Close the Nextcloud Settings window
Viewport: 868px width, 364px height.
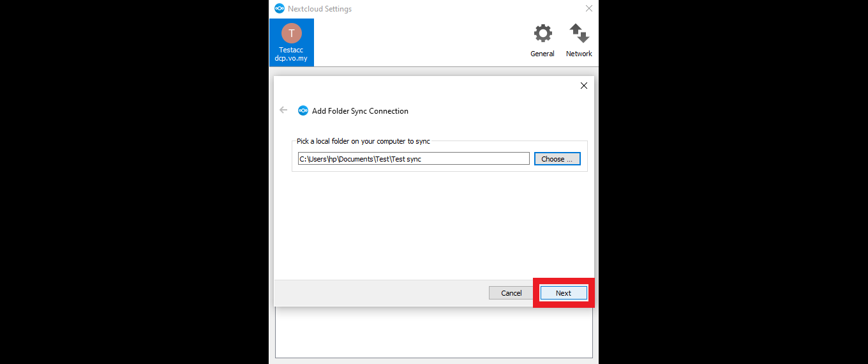point(588,8)
